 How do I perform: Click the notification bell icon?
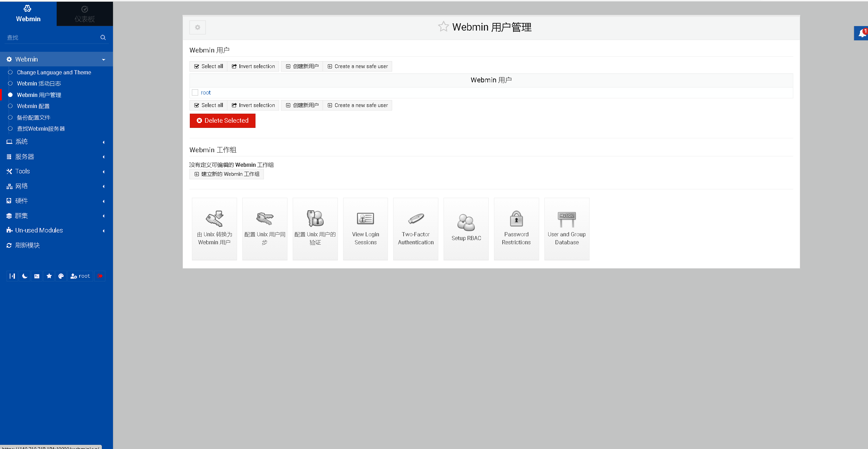[862, 33]
